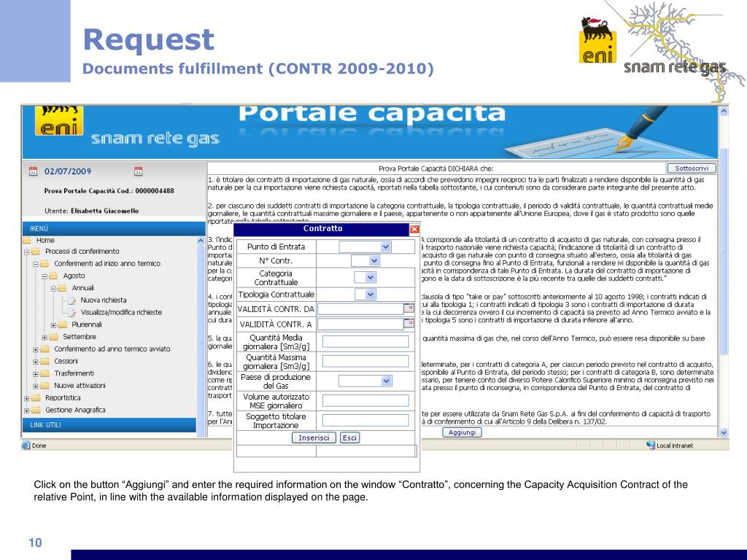Click the Cessioni folder icon
Image resolution: width=747 pixels, height=560 pixels.
coord(45,362)
